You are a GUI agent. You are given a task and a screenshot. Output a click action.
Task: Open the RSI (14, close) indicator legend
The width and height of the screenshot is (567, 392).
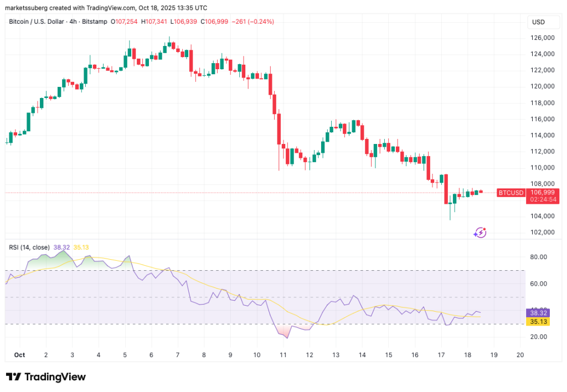pos(29,247)
